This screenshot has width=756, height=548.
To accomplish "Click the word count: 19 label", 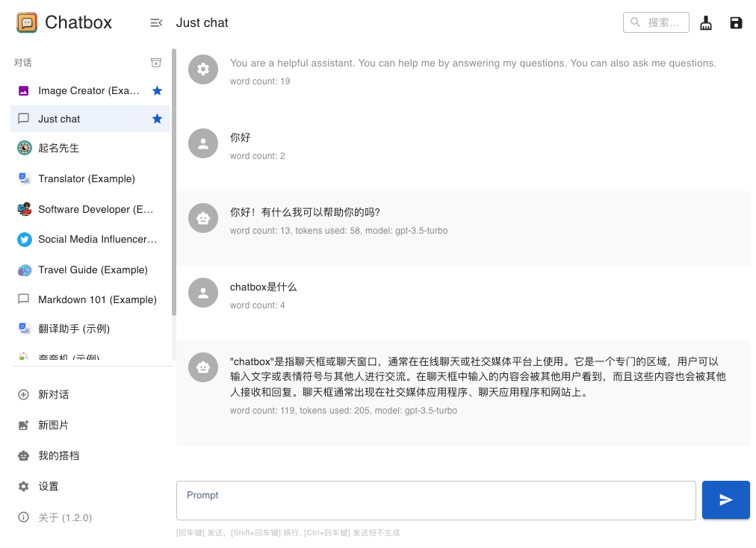I will click(260, 81).
